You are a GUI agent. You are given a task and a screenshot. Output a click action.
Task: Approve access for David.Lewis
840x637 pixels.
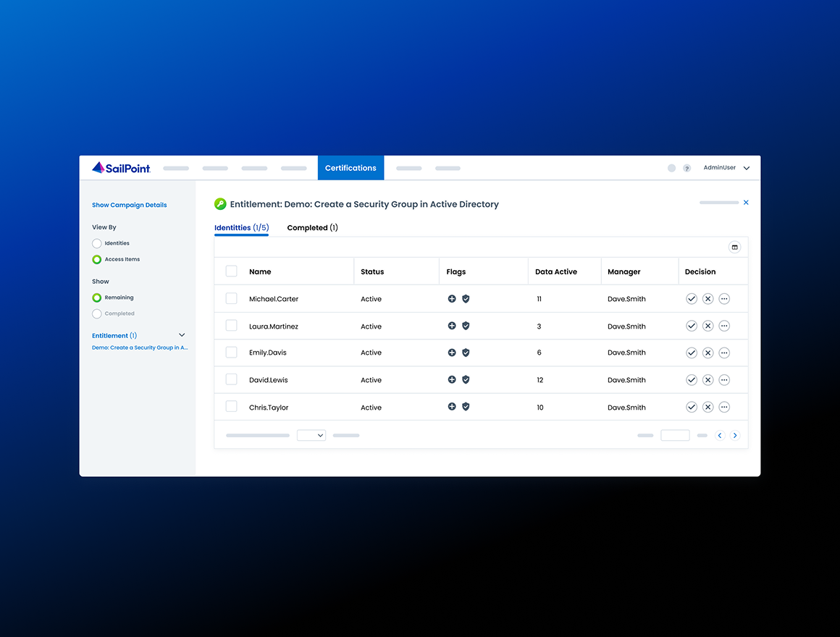pyautogui.click(x=692, y=380)
